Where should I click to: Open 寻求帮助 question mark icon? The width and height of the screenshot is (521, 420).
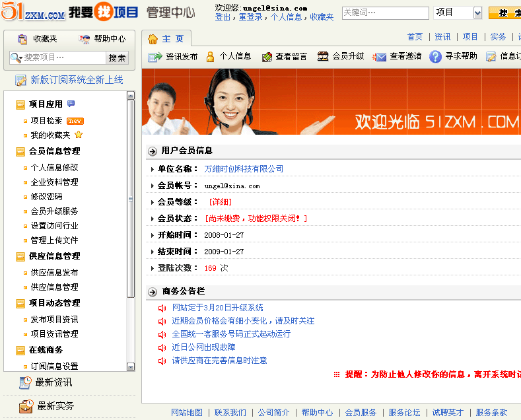[435, 57]
